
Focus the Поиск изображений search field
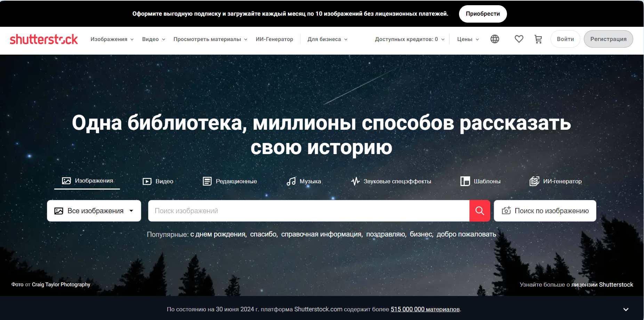pos(309,211)
